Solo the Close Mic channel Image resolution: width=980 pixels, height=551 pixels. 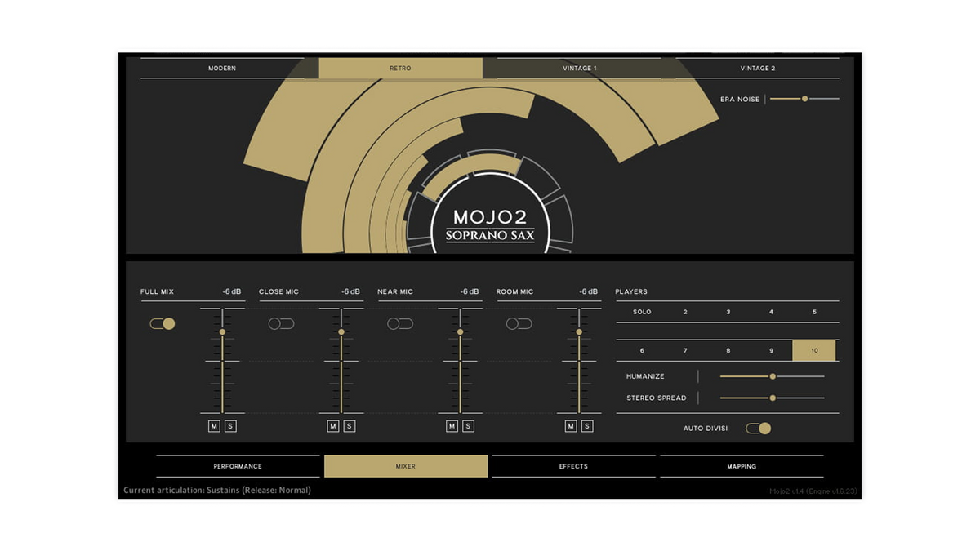tap(350, 426)
